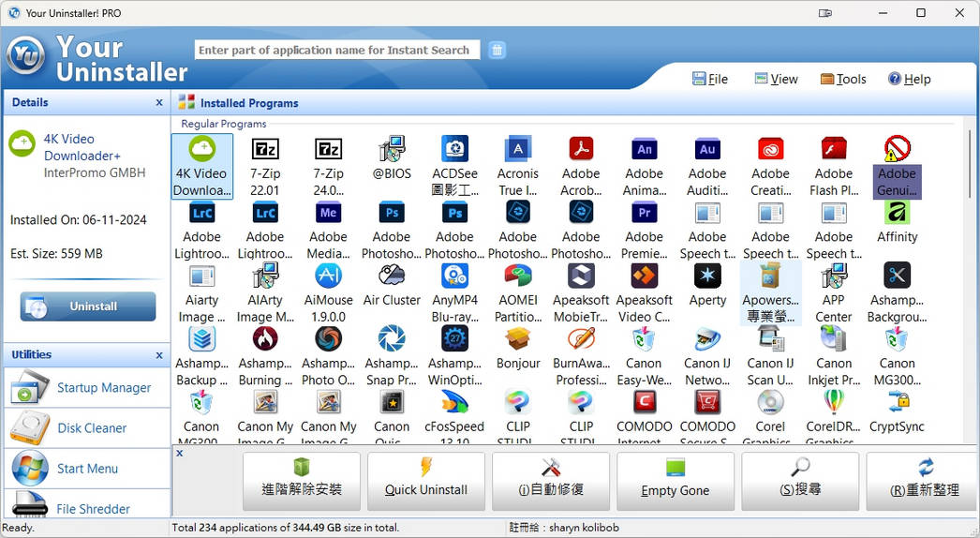Clear the search box using trash icon
The height and width of the screenshot is (538, 980).
click(x=497, y=50)
